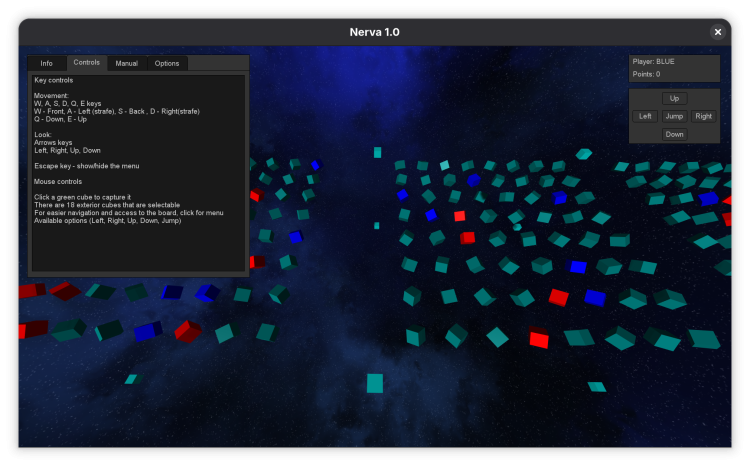Select the hexagonal teal cube at the grid's top
Viewport: 750px width, 466px height.
[584, 154]
